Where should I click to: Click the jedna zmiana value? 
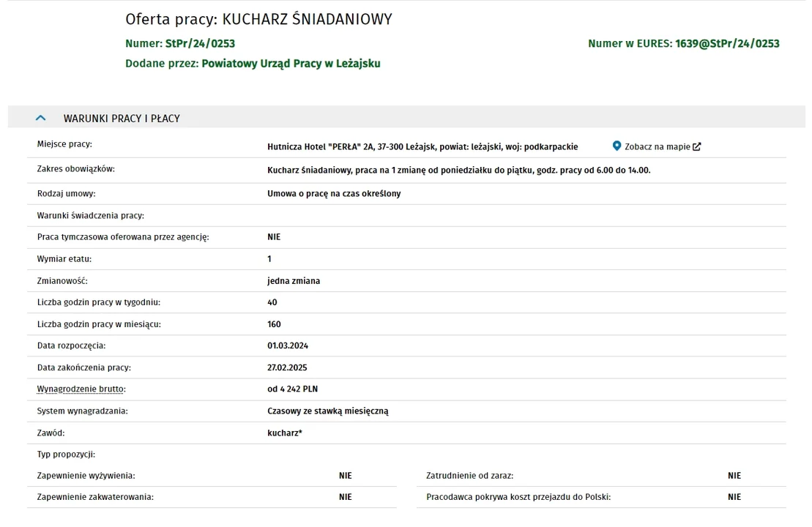[x=294, y=280]
